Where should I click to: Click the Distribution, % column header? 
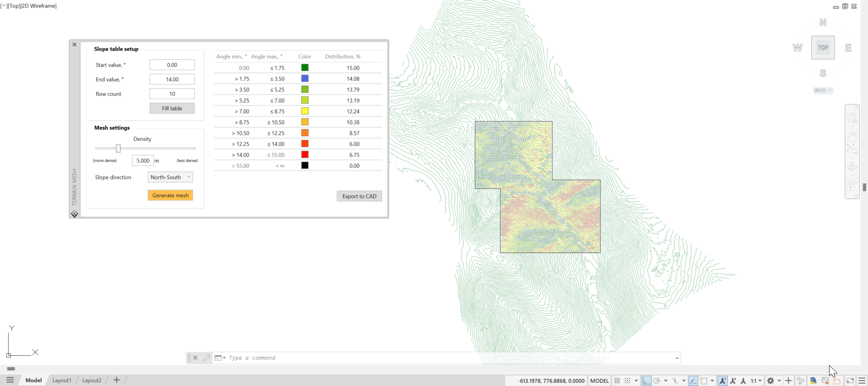pos(343,57)
